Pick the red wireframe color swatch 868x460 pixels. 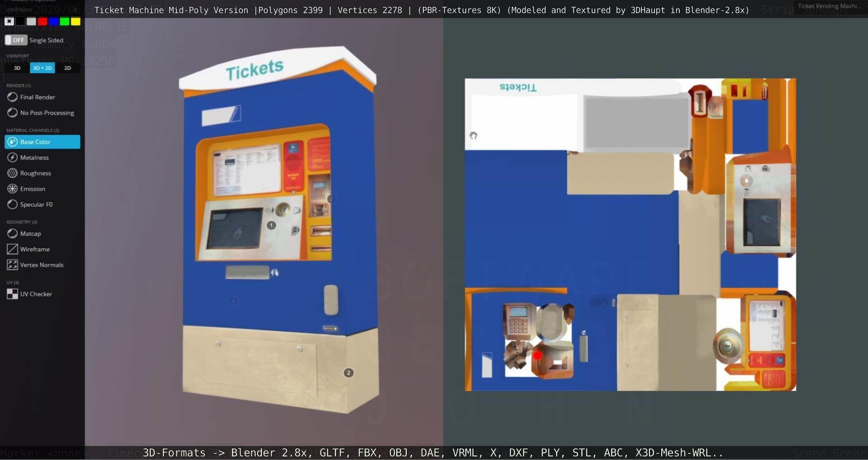(42, 21)
